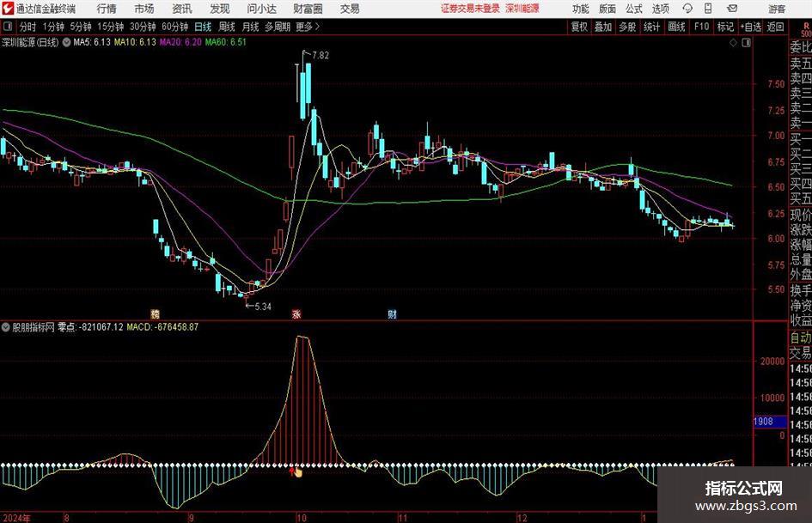Open the 交易 menu
The image size is (812, 523).
coord(350,9)
